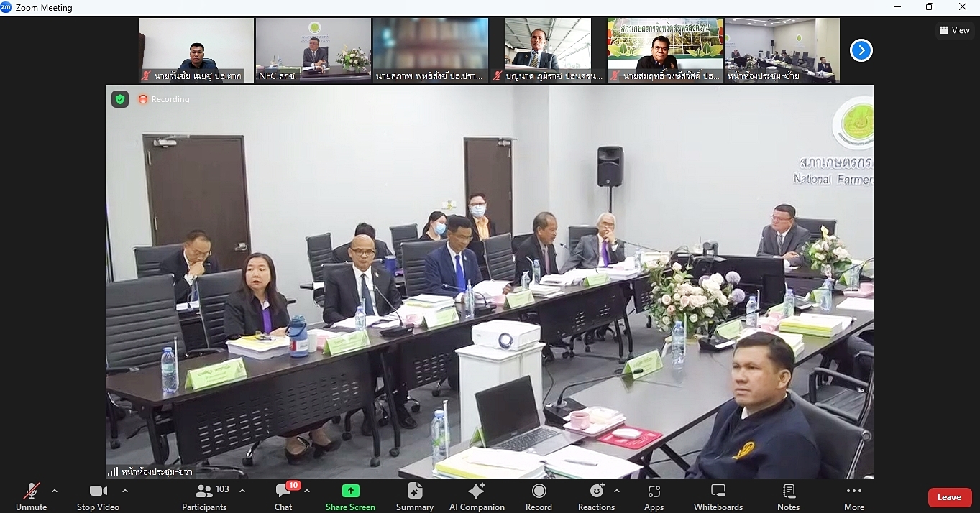Click the red Leave button
Viewport: 980px width, 513px height.
pos(949,497)
